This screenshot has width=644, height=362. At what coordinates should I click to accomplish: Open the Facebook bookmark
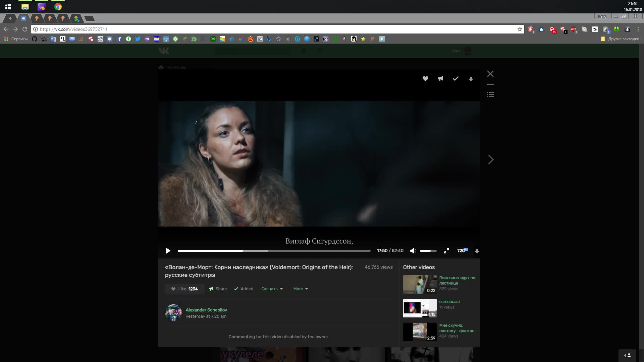119,39
